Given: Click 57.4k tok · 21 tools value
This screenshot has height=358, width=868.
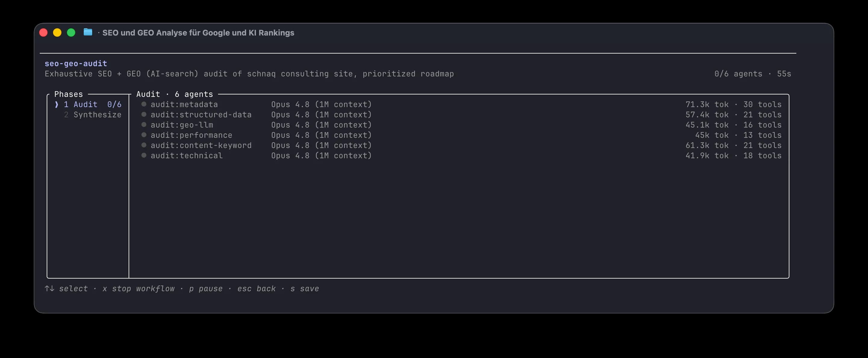Looking at the screenshot, I should [x=734, y=115].
